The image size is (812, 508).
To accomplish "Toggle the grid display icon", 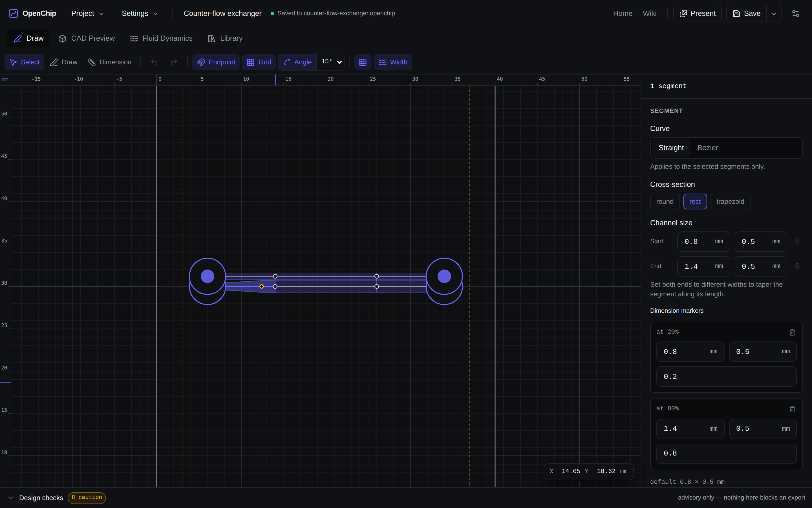I will point(363,62).
